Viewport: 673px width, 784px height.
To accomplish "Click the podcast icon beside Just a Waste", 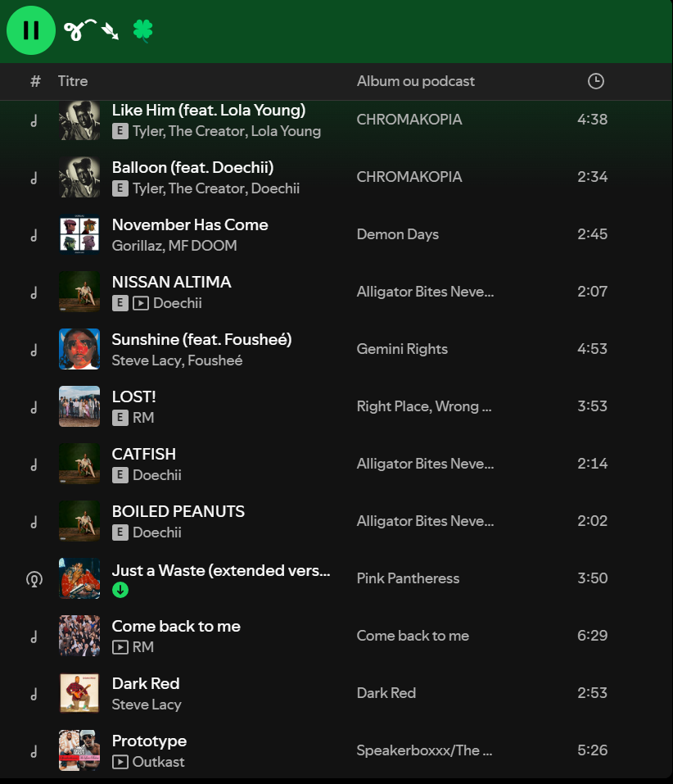I will click(34, 579).
